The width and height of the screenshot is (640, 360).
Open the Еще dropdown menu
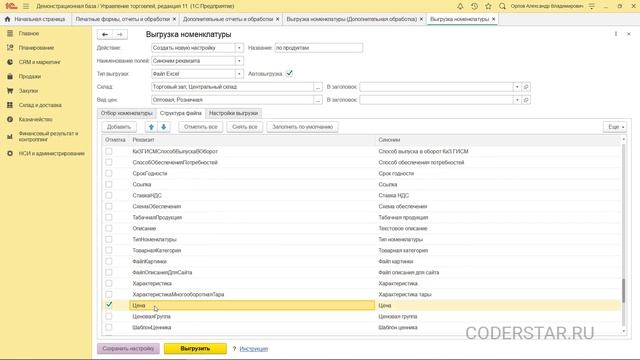coord(615,127)
